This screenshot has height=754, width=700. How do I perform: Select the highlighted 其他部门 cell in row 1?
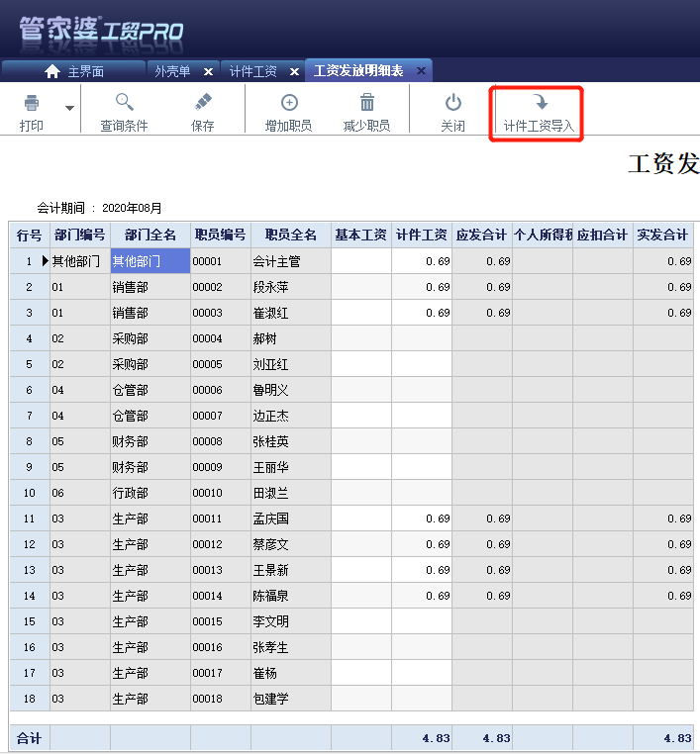[x=150, y=261]
